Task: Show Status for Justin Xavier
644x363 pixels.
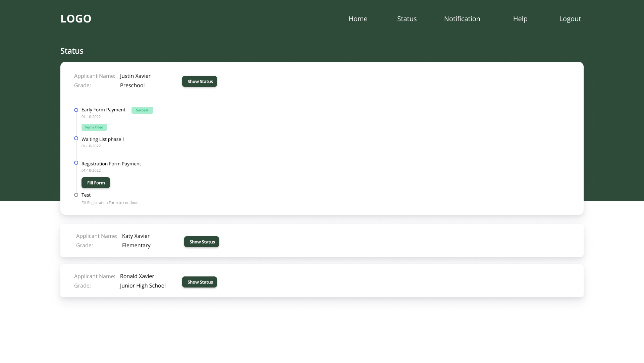Action: (200, 82)
